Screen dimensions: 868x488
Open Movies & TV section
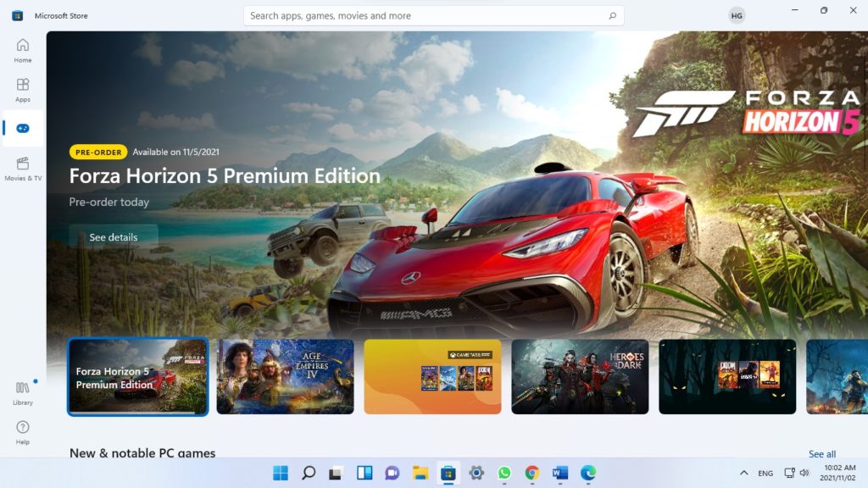(23, 169)
